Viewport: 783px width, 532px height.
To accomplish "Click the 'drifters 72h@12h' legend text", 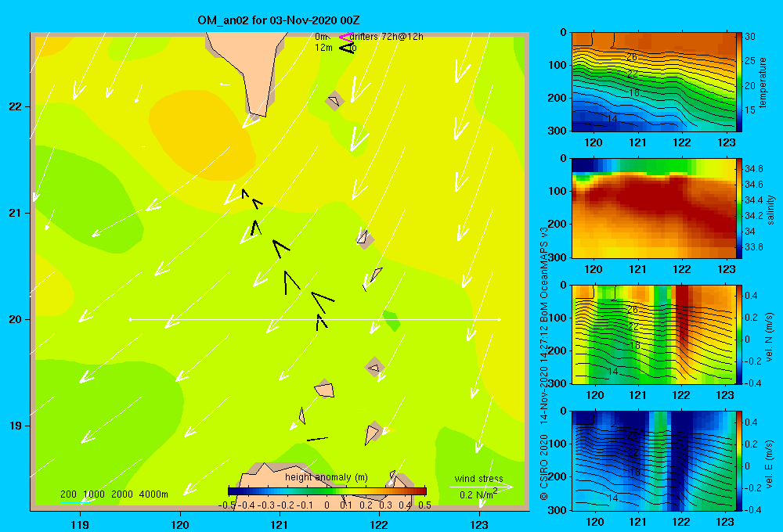I will coord(387,37).
